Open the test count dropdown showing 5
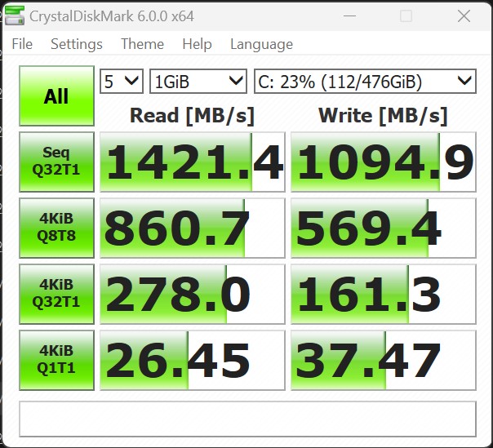 [x=121, y=81]
